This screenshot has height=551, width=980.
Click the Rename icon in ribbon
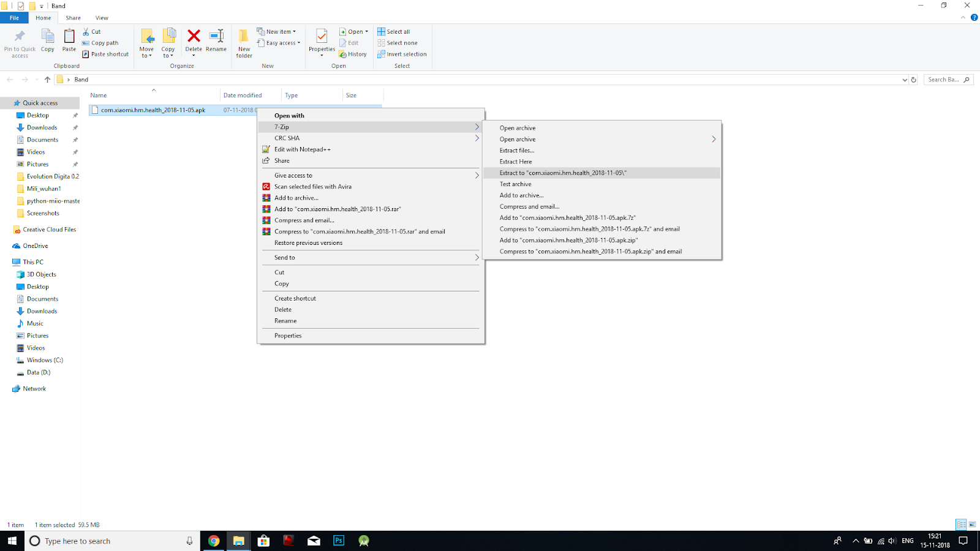[216, 36]
